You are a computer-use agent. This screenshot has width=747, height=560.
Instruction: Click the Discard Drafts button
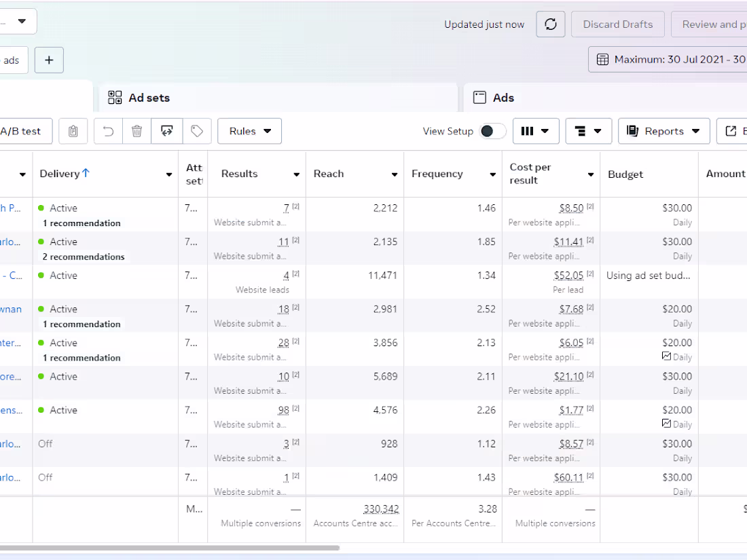[x=617, y=24]
